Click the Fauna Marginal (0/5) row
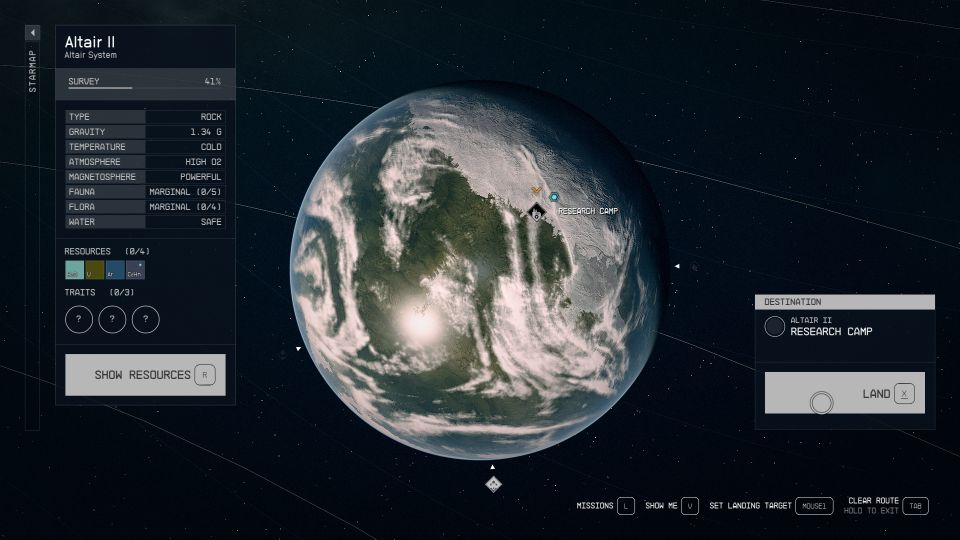Image resolution: width=960 pixels, height=540 pixels. point(145,192)
